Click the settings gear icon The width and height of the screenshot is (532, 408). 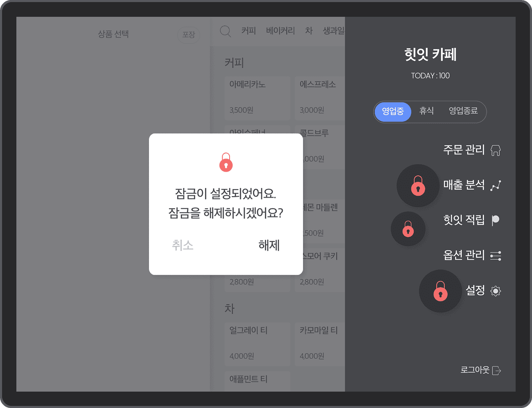click(x=496, y=291)
